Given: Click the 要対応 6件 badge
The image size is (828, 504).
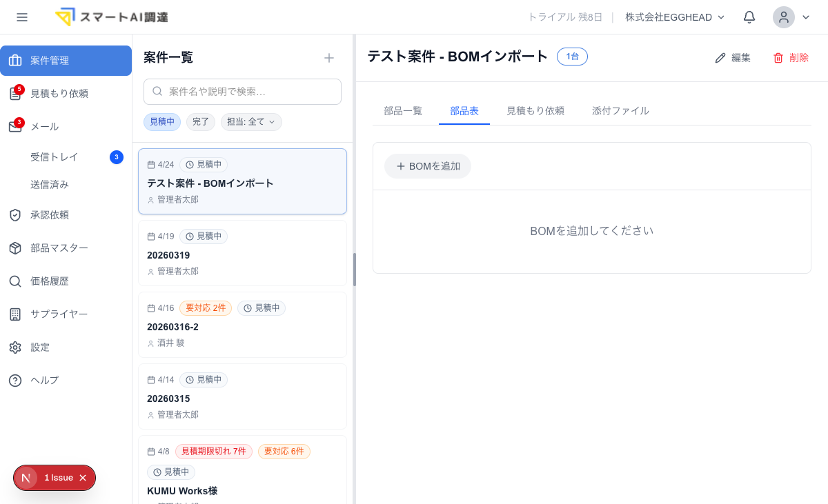Looking at the screenshot, I should (x=284, y=452).
